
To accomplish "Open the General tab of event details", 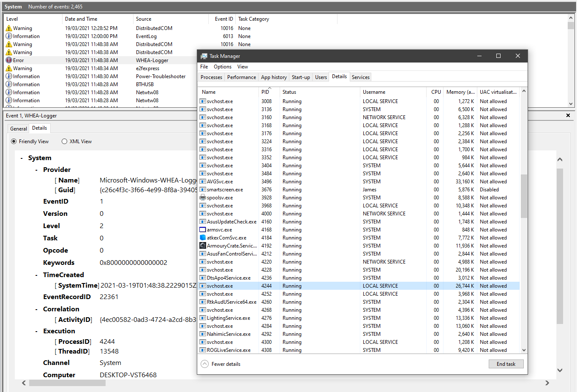I will [x=19, y=129].
